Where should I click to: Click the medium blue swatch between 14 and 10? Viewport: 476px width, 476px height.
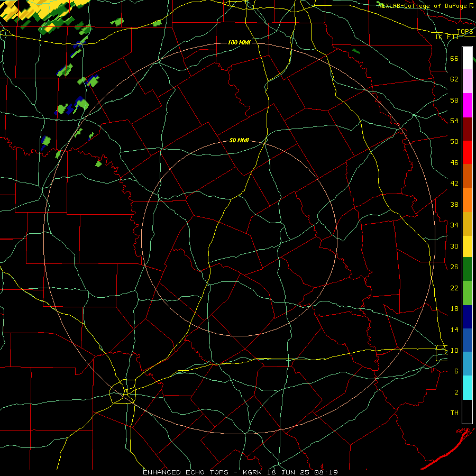point(467,340)
